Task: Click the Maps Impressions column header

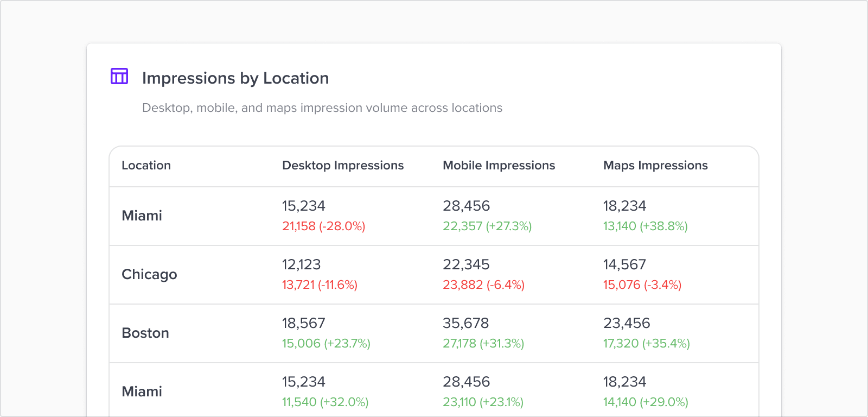Action: click(x=655, y=166)
